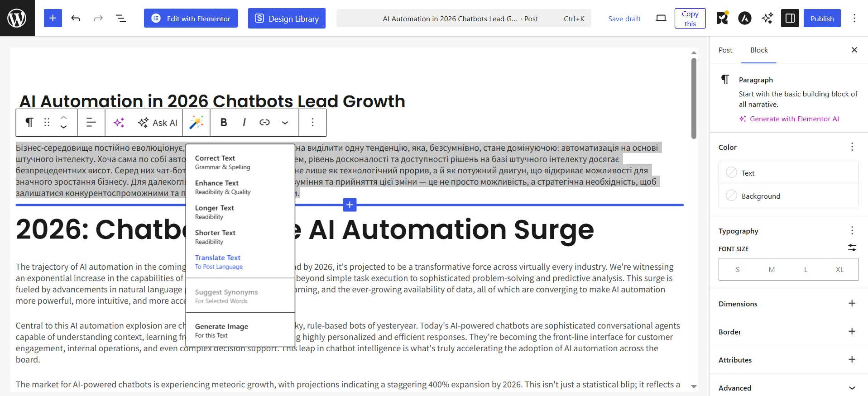This screenshot has width=868, height=396.
Task: Open the Astra settings icon
Action: click(x=745, y=18)
